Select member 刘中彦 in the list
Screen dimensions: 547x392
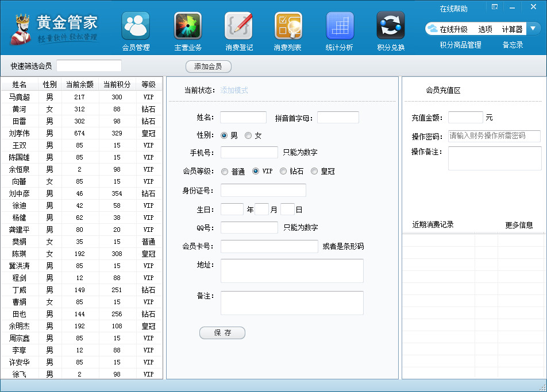pyautogui.click(x=82, y=193)
